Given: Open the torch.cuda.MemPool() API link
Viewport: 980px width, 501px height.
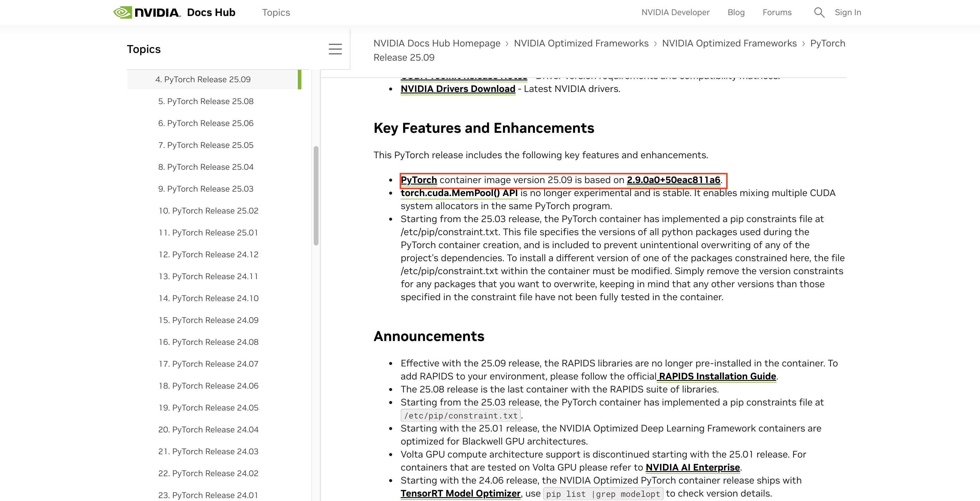Looking at the screenshot, I should click(x=459, y=193).
